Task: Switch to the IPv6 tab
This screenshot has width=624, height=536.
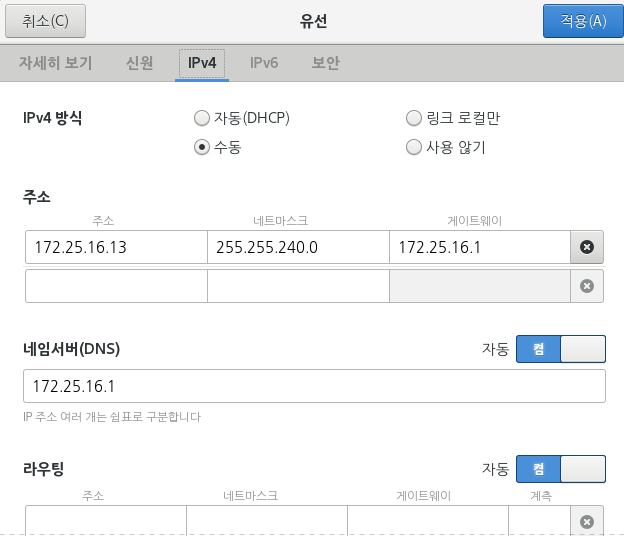Action: [x=264, y=63]
